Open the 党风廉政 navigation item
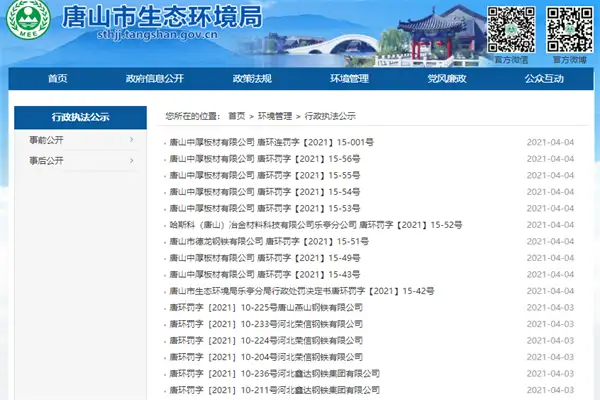600x400 pixels. tap(446, 79)
